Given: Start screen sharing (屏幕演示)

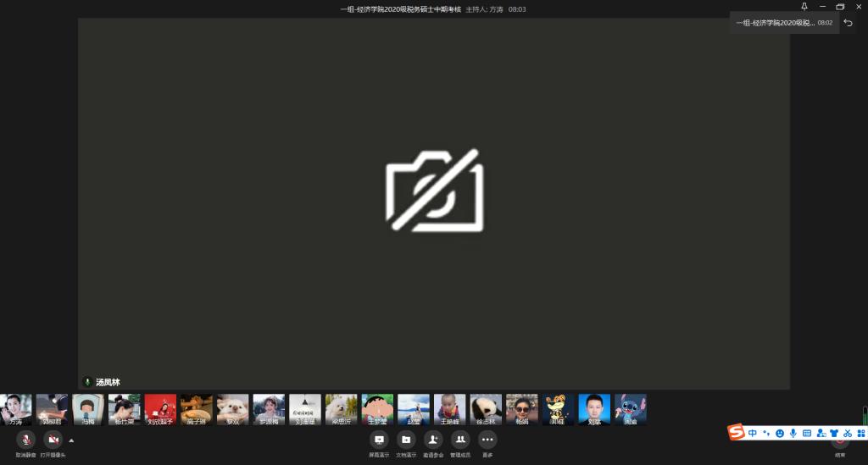Looking at the screenshot, I should tap(379, 439).
